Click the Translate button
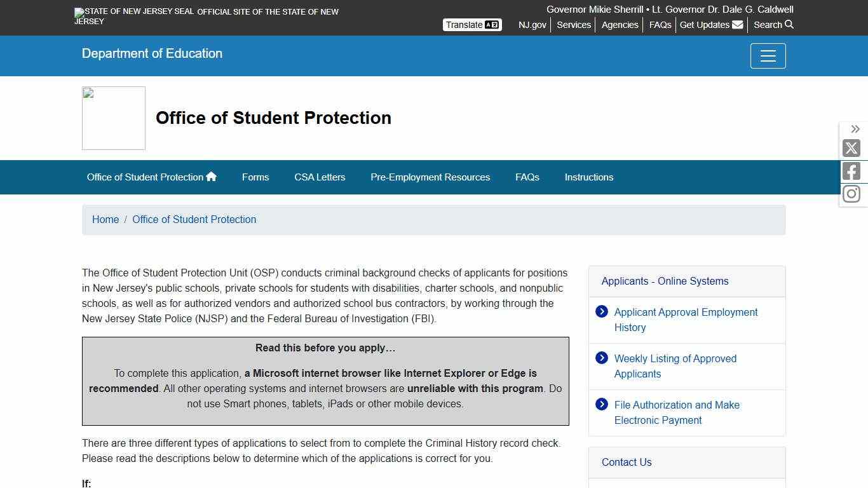 tap(472, 25)
